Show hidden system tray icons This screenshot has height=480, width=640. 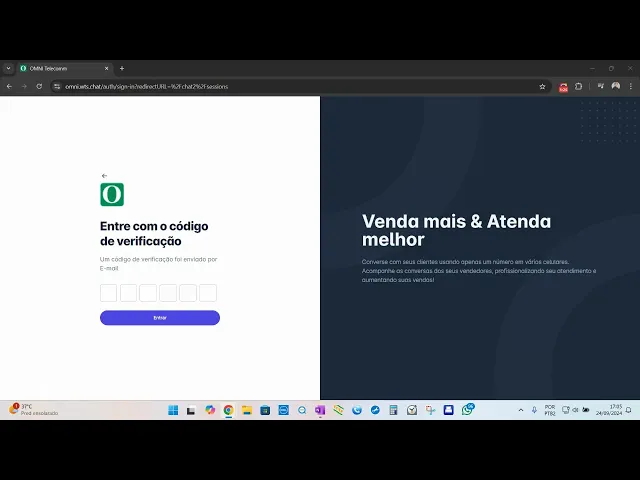pyautogui.click(x=521, y=410)
